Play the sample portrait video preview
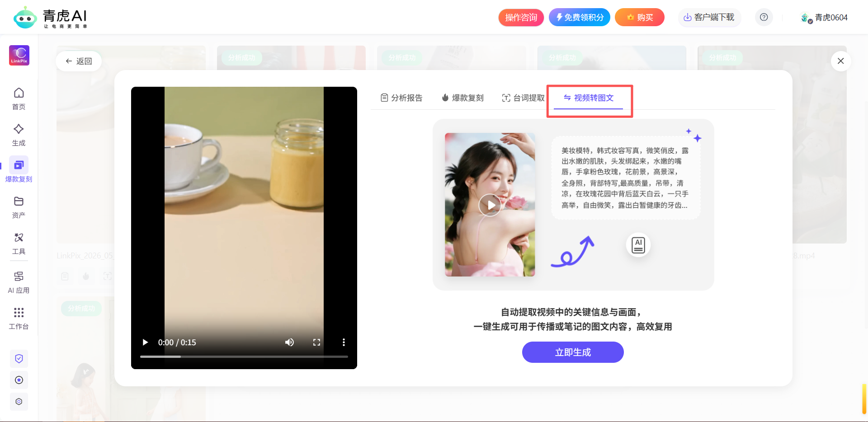Image resolution: width=868 pixels, height=422 pixels. point(490,205)
